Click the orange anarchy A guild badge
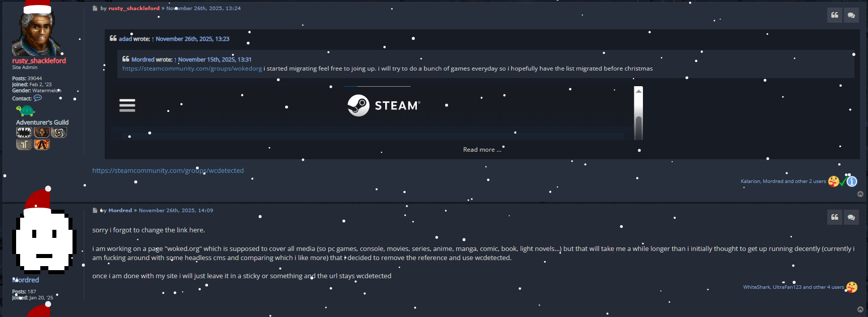Image resolution: width=868 pixels, height=317 pixels. pyautogui.click(x=42, y=145)
